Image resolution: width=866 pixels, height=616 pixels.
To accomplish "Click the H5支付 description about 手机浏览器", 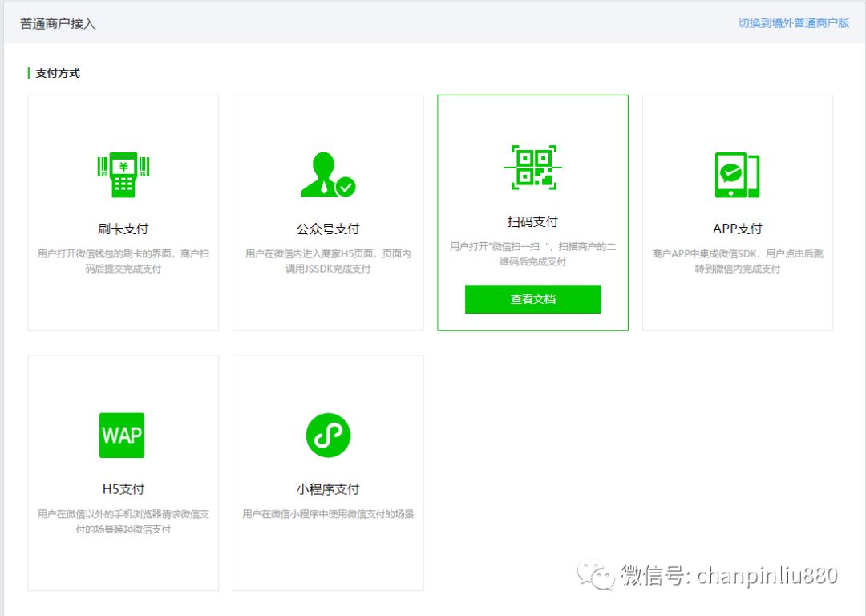I will (x=123, y=521).
